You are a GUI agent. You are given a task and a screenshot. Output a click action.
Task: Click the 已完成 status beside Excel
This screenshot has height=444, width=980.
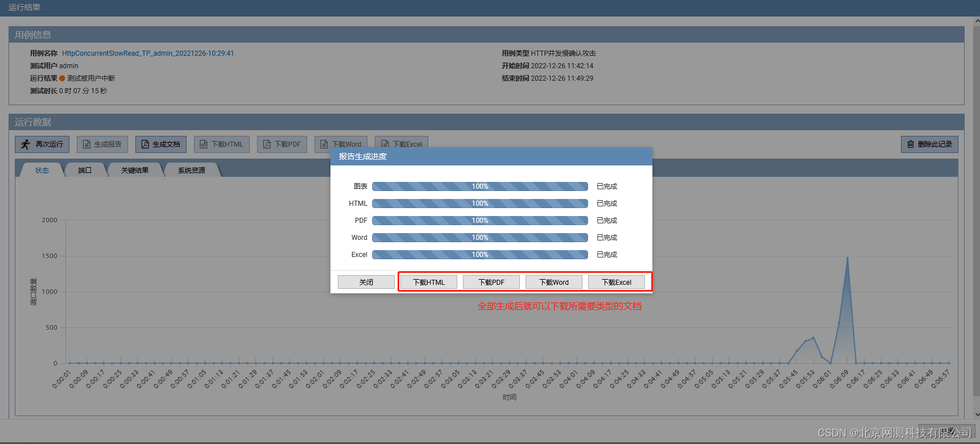607,255
